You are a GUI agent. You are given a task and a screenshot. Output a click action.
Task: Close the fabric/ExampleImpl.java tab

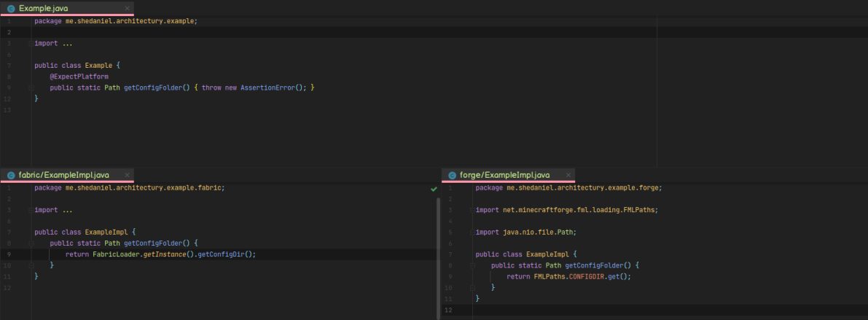click(128, 175)
